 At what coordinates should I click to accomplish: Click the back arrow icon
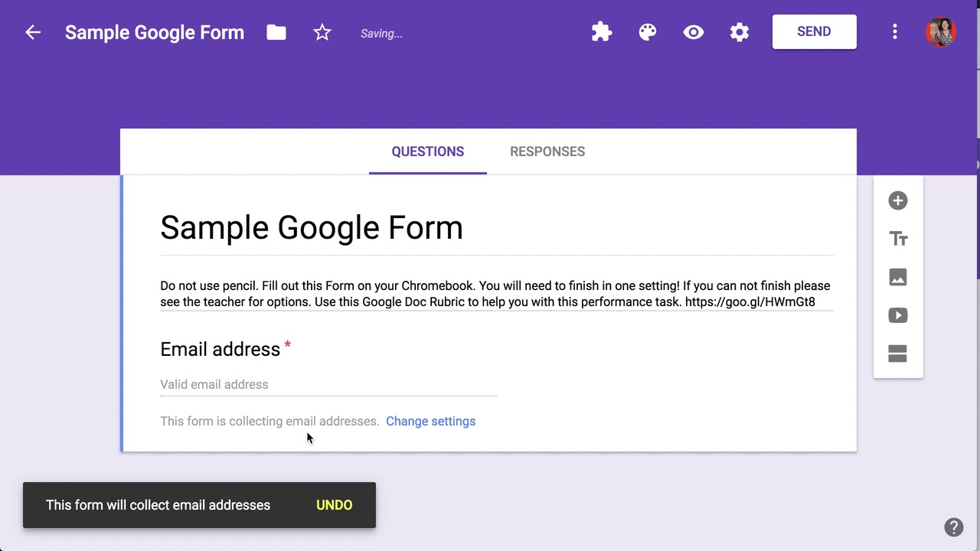click(x=32, y=32)
